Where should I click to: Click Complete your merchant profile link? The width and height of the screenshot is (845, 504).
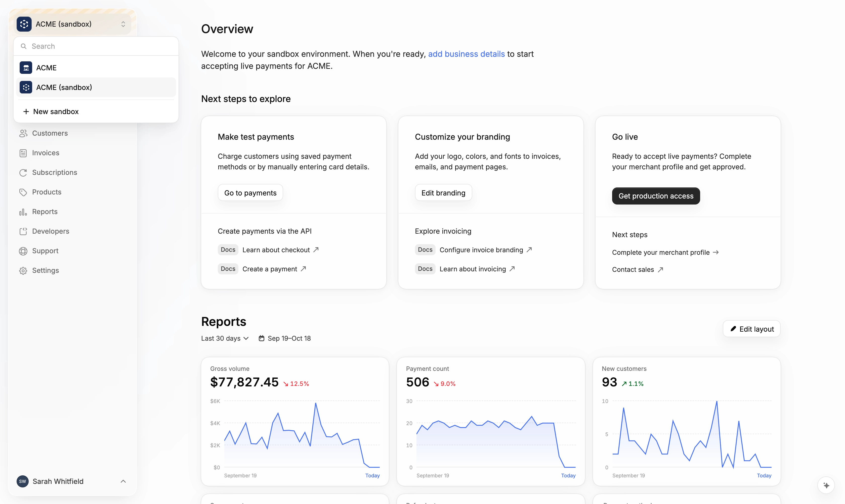point(665,252)
